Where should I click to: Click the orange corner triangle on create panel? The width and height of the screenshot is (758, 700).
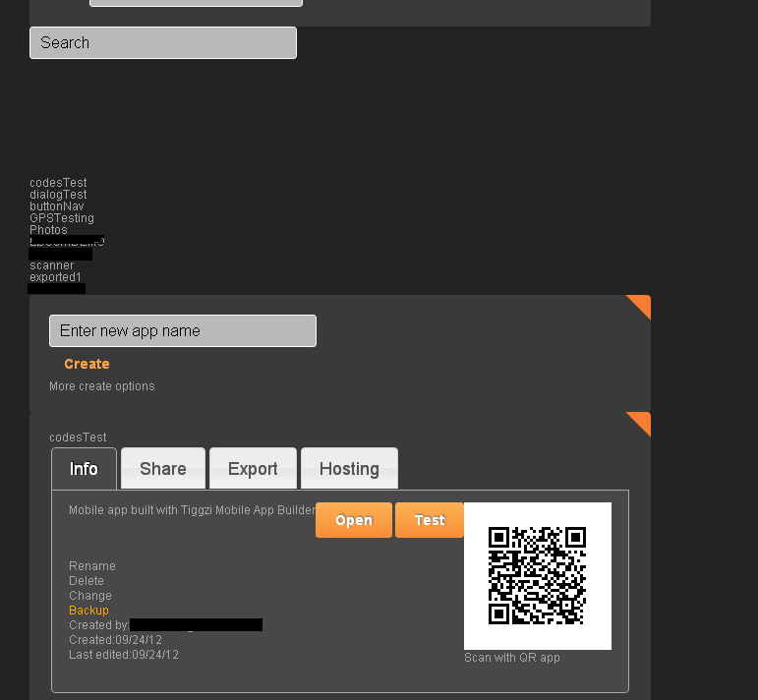pyautogui.click(x=641, y=305)
